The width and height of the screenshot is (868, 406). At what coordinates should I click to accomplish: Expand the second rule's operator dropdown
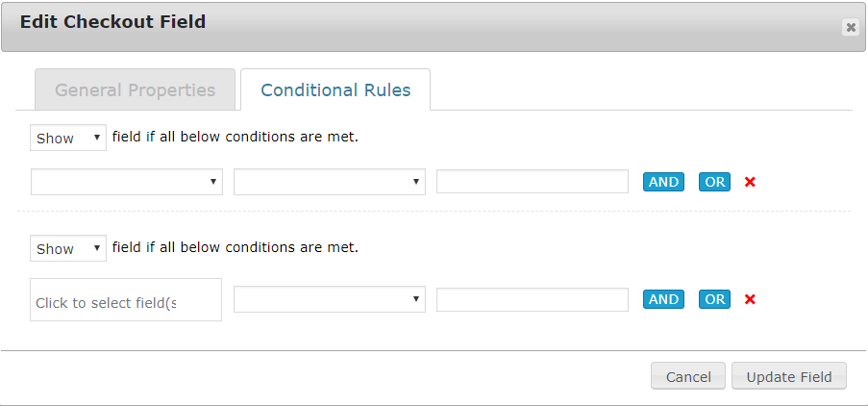[329, 299]
